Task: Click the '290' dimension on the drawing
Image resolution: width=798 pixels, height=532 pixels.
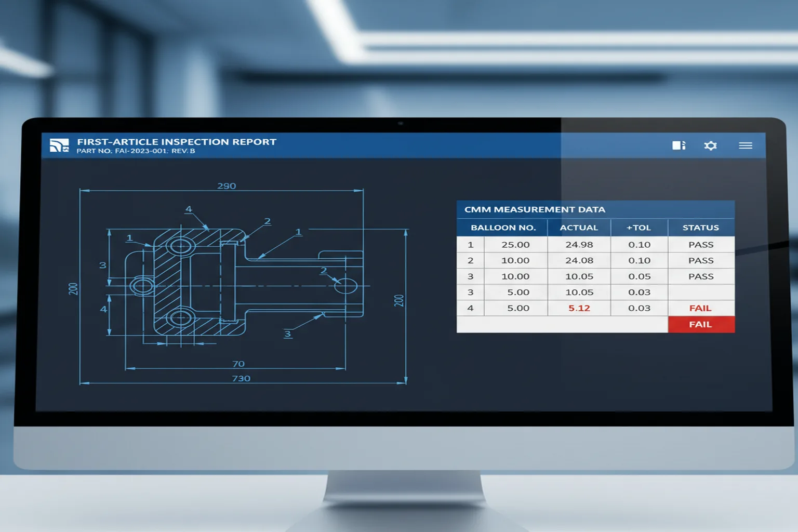Action: pos(227,186)
